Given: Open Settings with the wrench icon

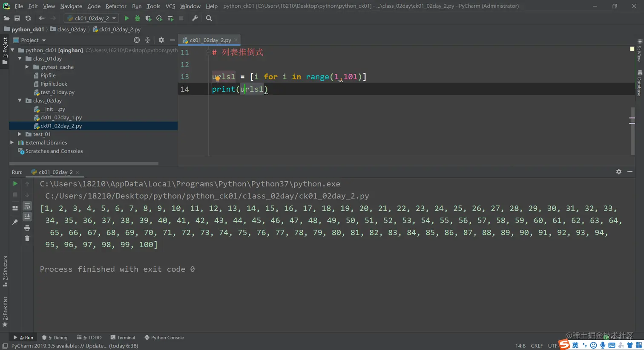Looking at the screenshot, I should [x=195, y=18].
